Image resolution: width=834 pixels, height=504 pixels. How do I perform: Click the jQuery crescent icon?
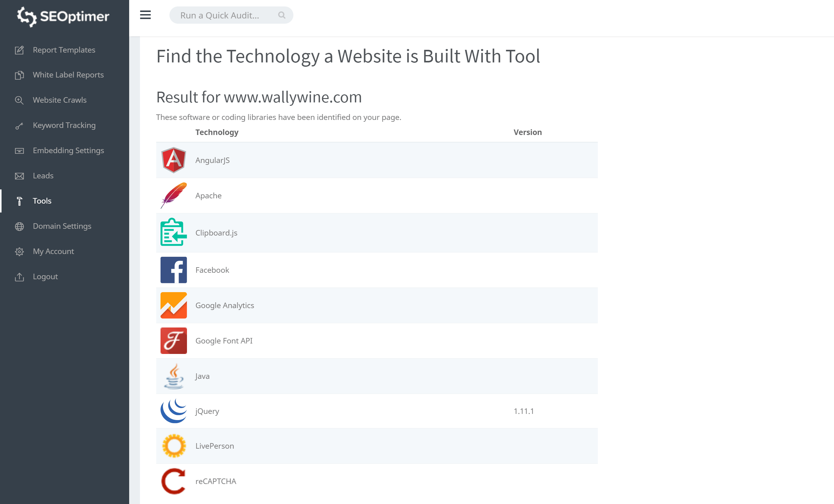pyautogui.click(x=173, y=411)
